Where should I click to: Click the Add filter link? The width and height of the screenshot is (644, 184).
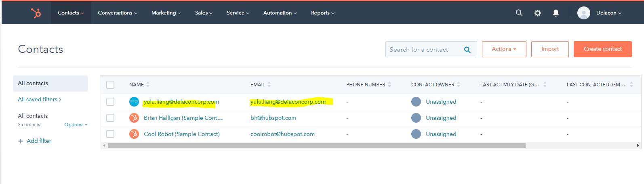[39, 141]
